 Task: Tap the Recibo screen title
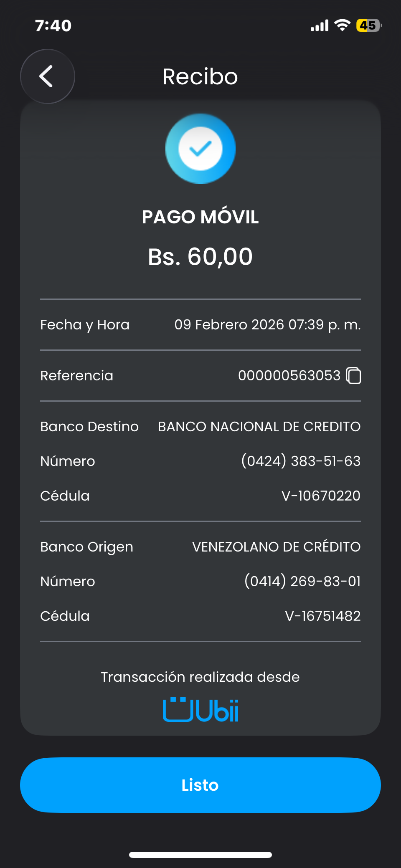click(x=200, y=77)
